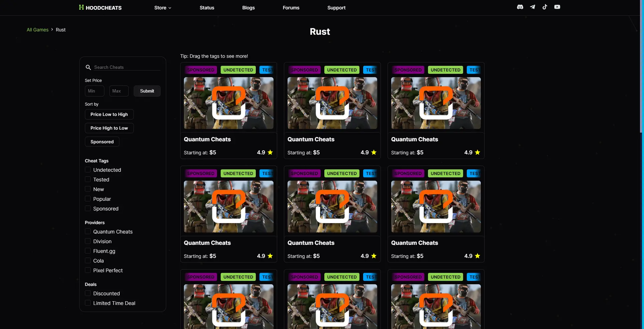Focus the Search Cheats input field
The height and width of the screenshot is (329, 644).
[x=127, y=67]
